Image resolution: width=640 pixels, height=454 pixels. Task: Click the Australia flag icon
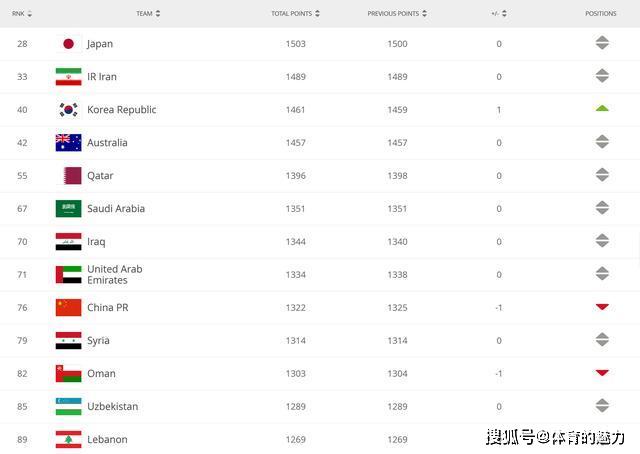68,143
